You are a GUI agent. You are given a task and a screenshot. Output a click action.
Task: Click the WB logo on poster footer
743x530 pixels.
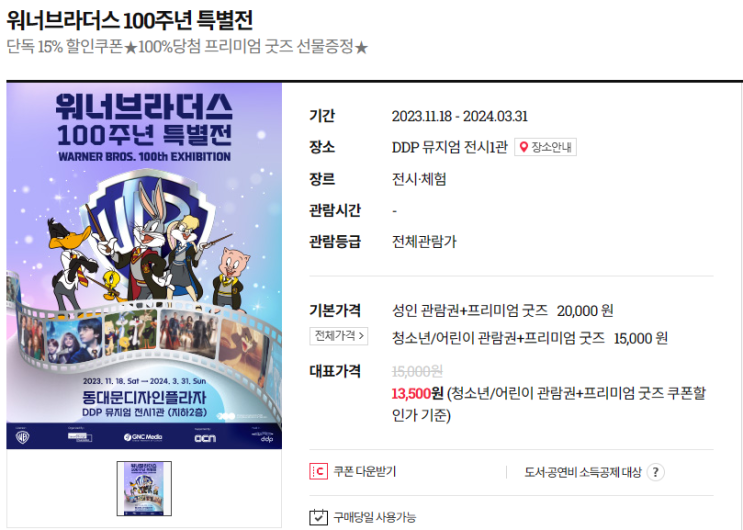click(22, 437)
